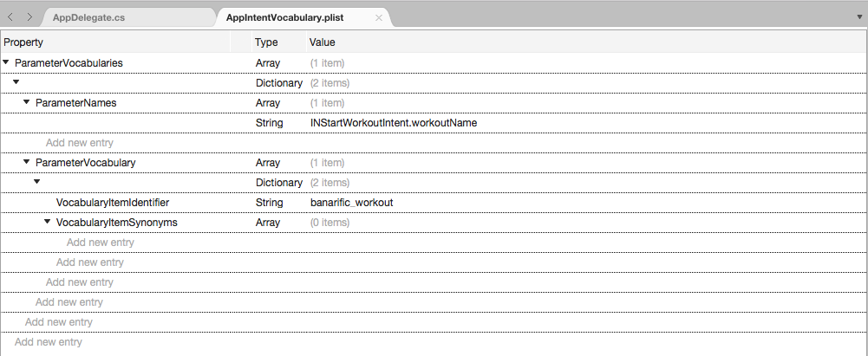Screen dimensions: 868x356
Task: Collapse the Dictionary under ParameterVocabulary
Action: pyautogui.click(x=37, y=182)
